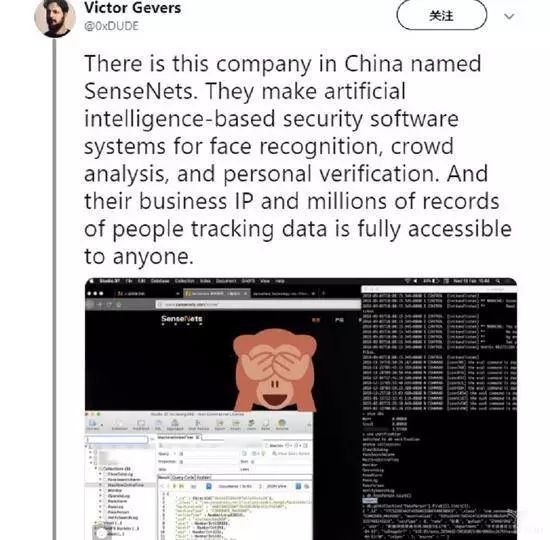Screen dimensions: 550x540
Task: Open the Schema tool icon
Action: tap(282, 425)
